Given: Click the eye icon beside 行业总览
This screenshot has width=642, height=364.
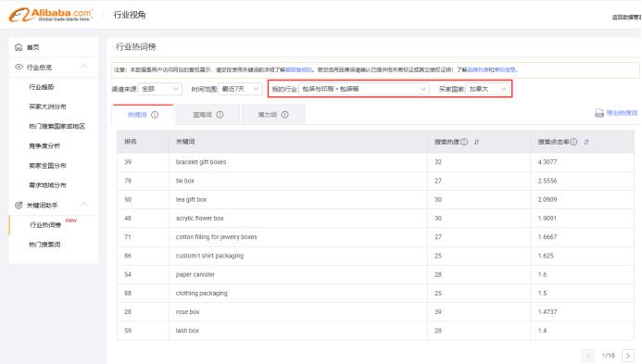Looking at the screenshot, I should tap(19, 67).
